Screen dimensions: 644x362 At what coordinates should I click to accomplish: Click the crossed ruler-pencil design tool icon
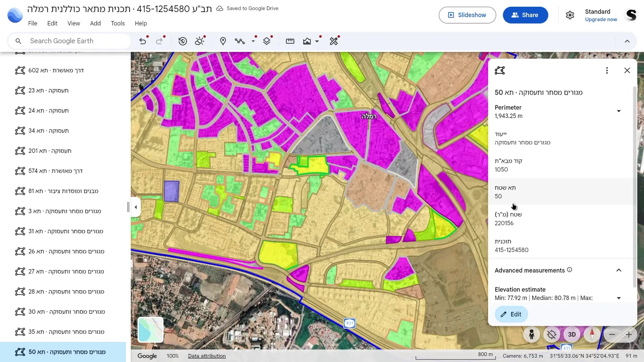[334, 41]
